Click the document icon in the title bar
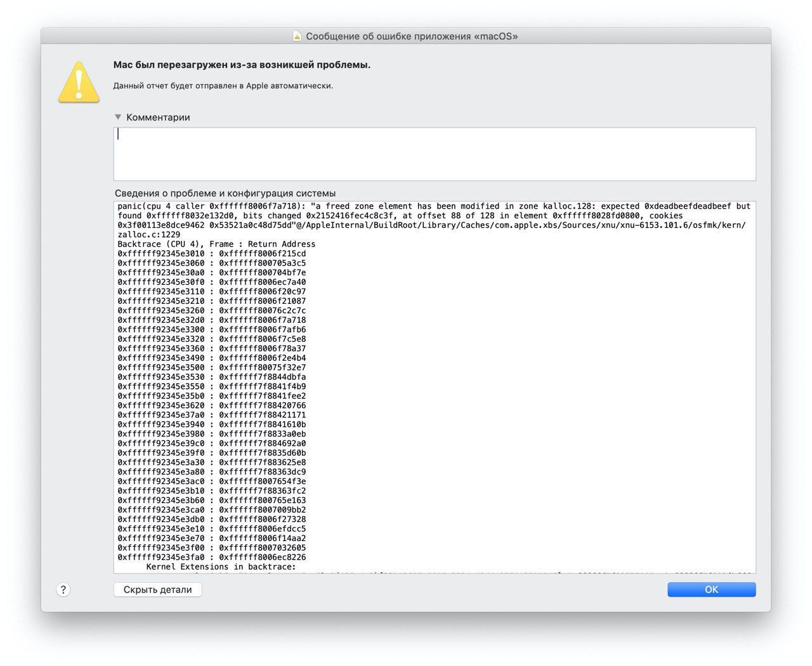Screen dimensions: 812x666 tap(297, 36)
